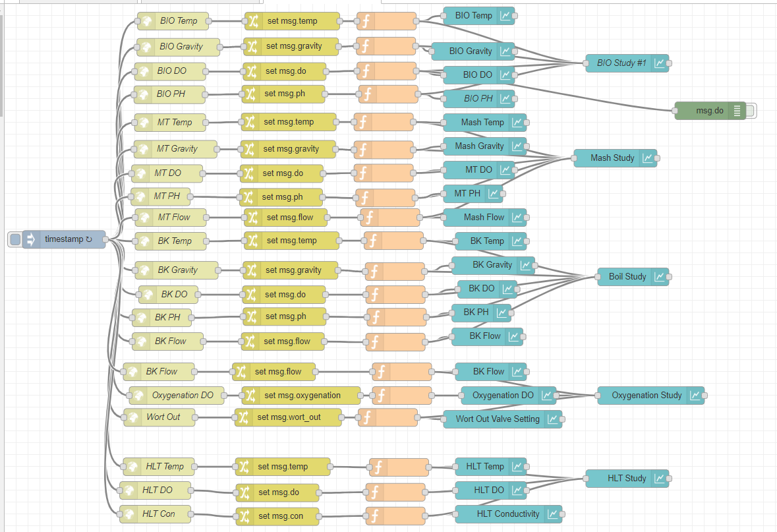Select the MT Gravity input node label
This screenshot has height=532, width=777.
[177, 148]
